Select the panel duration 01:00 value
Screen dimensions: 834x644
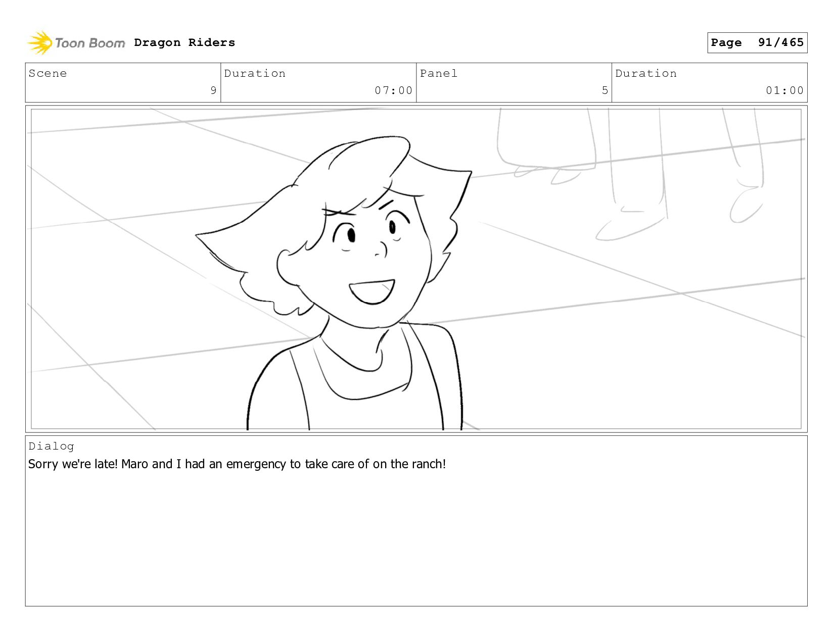point(784,90)
